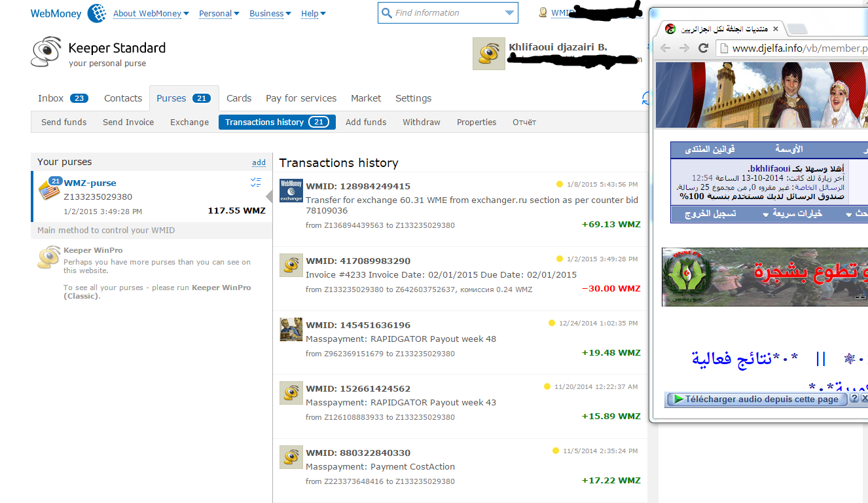
Task: Click the browser Back arrow in djelfa window
Action: 666,48
